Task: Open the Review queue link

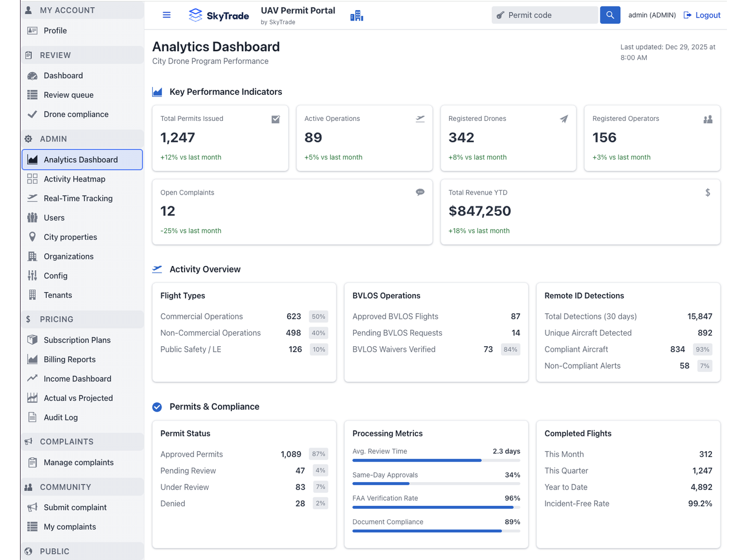Action: point(69,95)
